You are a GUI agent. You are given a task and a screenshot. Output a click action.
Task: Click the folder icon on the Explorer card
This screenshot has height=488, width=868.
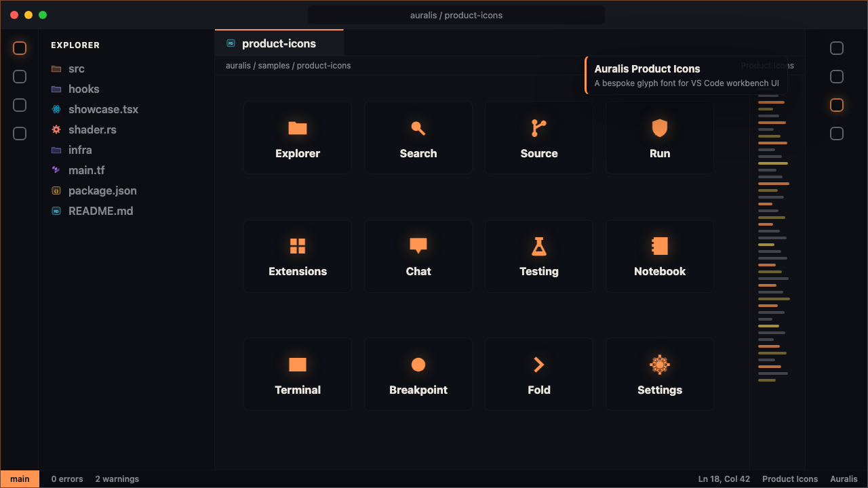tap(298, 128)
